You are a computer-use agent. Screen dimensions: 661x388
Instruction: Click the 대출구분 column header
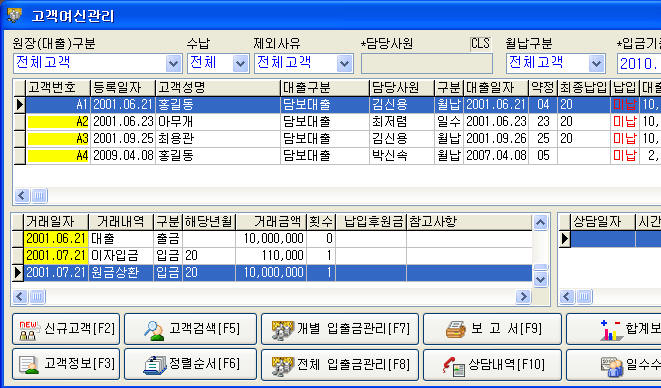325,88
